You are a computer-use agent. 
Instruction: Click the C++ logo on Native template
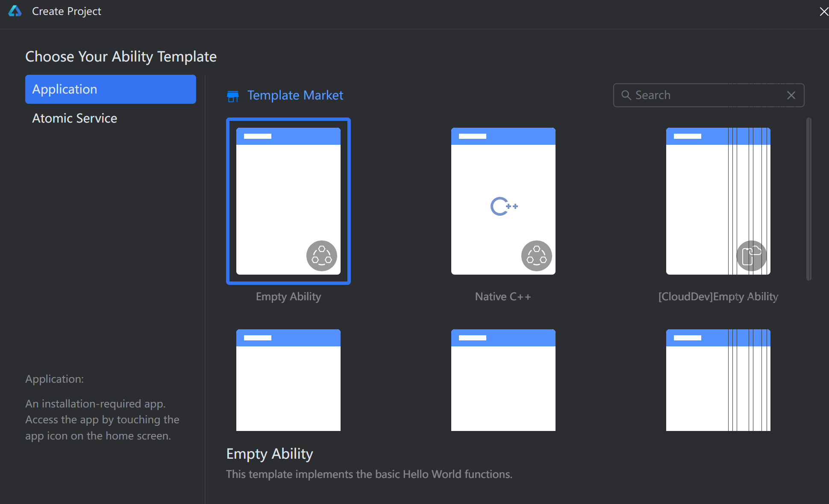pyautogui.click(x=504, y=207)
